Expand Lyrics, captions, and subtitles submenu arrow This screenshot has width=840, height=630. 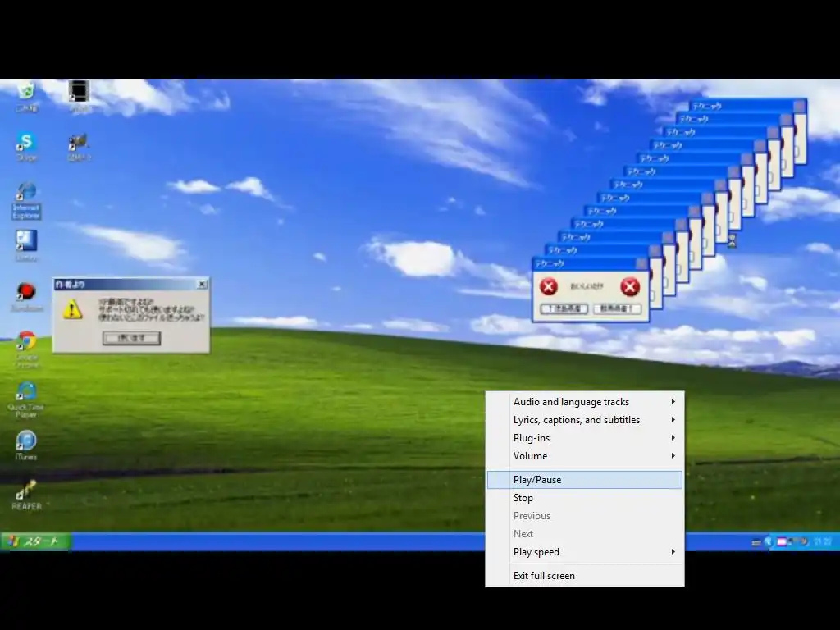click(673, 420)
